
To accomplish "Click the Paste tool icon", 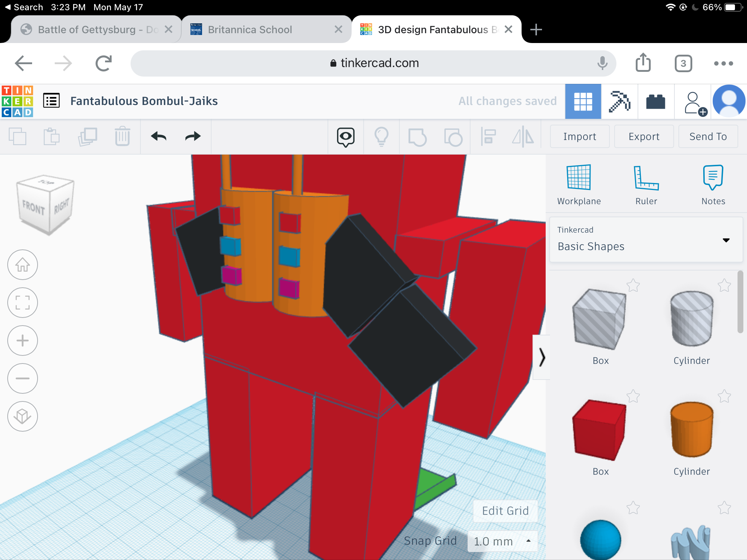I will click(x=51, y=137).
